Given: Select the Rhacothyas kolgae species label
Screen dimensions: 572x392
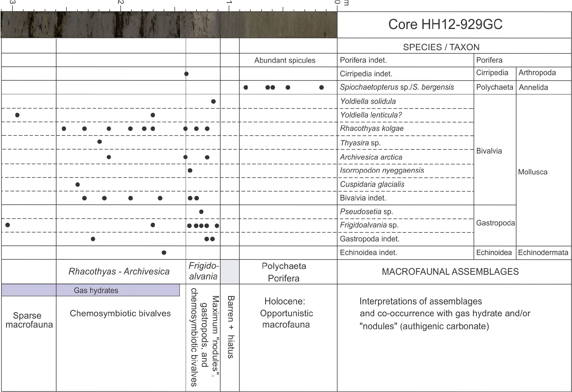Looking at the screenshot, I should tap(372, 128).
